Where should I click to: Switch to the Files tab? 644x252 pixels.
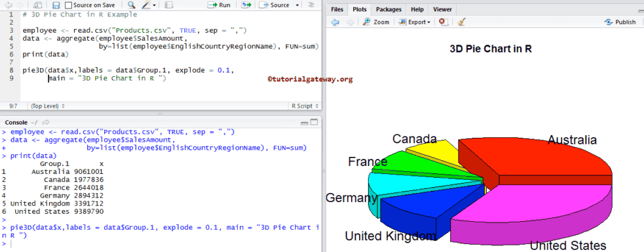[x=337, y=9]
